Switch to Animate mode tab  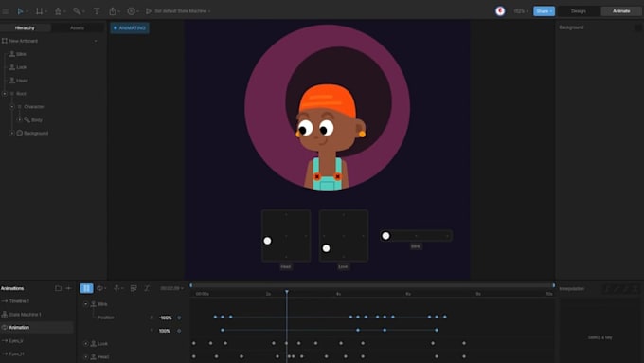621,11
